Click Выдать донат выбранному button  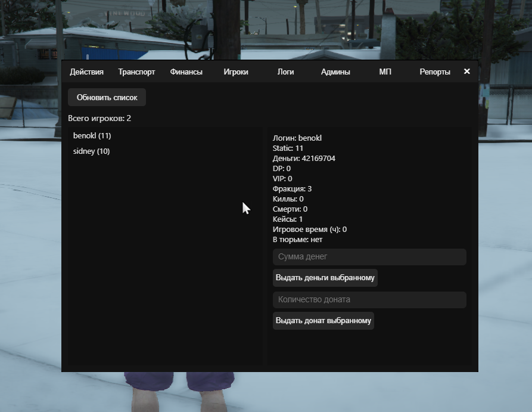tap(323, 321)
